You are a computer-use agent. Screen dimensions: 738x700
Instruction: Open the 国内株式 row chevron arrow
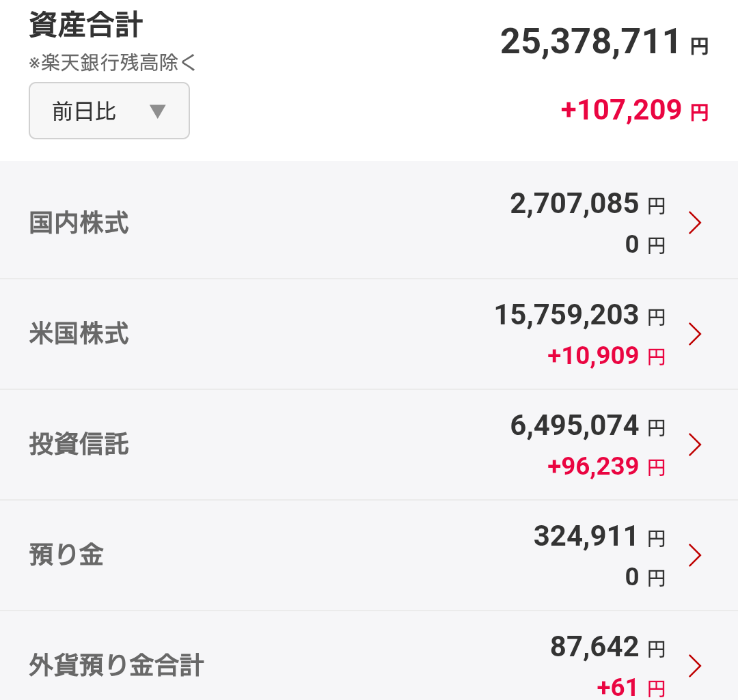point(695,223)
